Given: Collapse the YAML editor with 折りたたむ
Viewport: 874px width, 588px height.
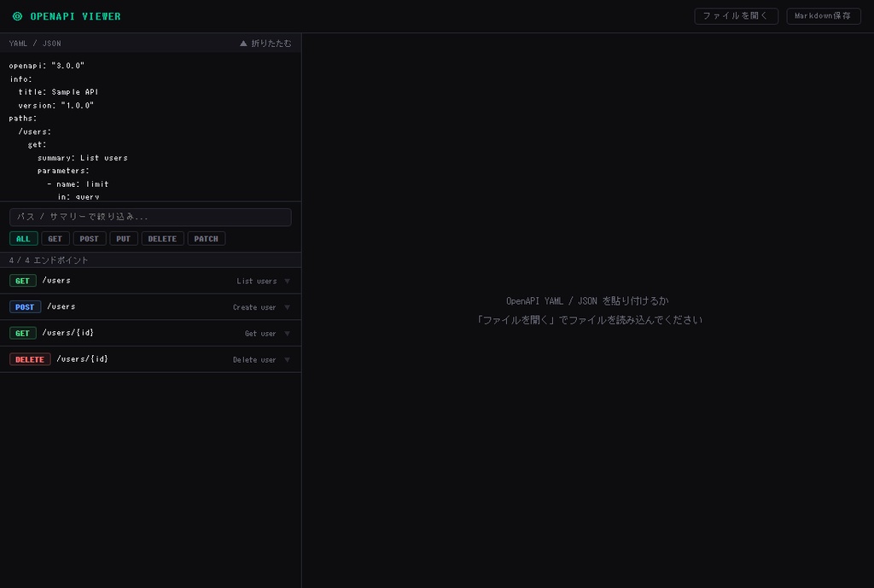Looking at the screenshot, I should (x=265, y=43).
